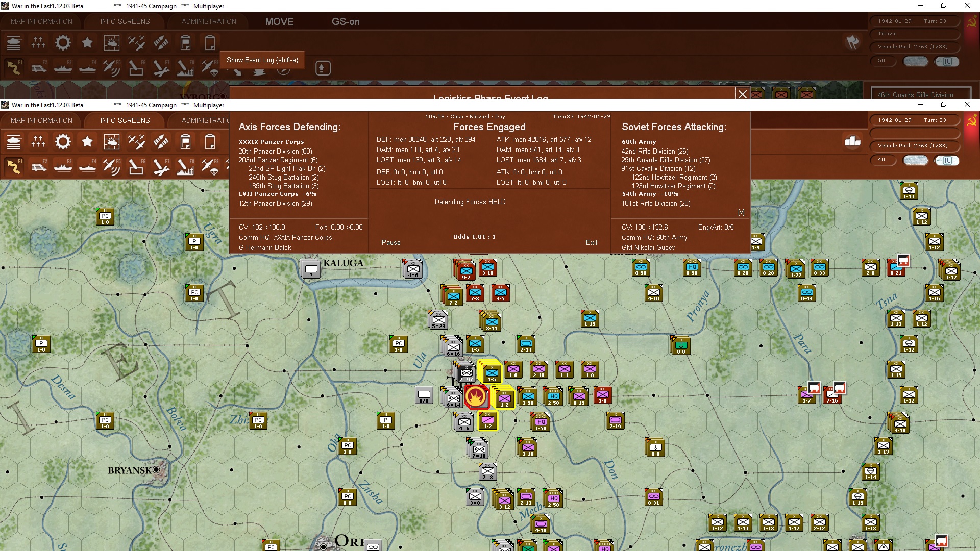Open air doctrine planes icon in front window
The image size is (980, 551).
136,142
